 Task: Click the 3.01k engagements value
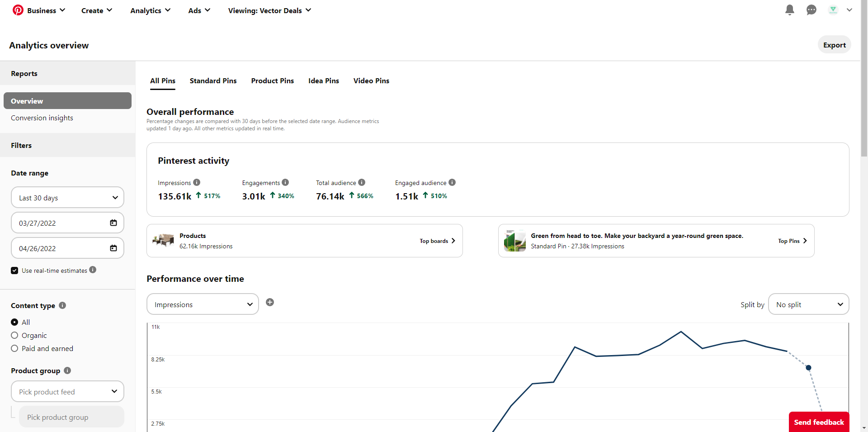point(254,196)
